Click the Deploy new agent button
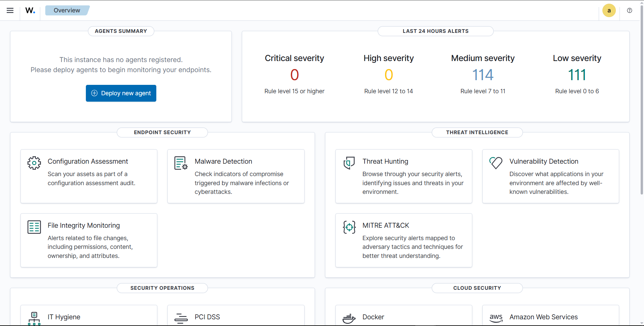Image resolution: width=644 pixels, height=326 pixels. click(121, 93)
